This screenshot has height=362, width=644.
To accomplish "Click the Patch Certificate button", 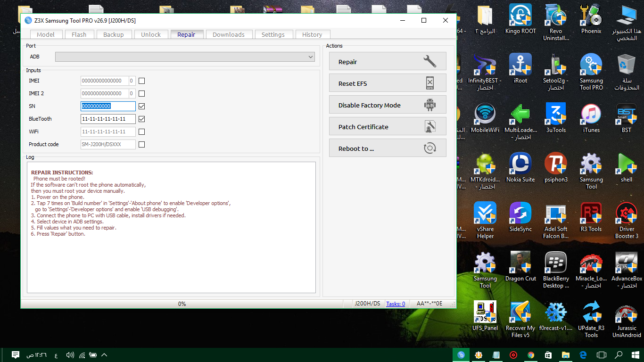I will (x=388, y=127).
